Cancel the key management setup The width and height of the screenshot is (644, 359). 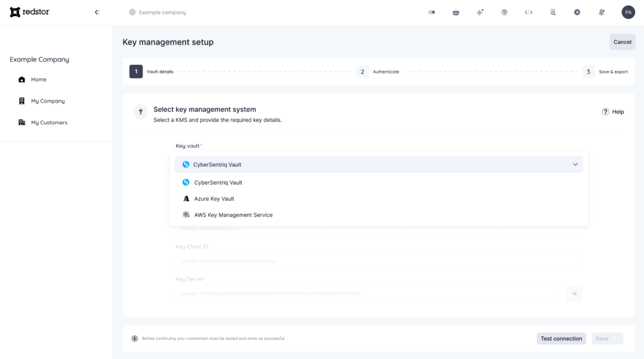pyautogui.click(x=622, y=42)
